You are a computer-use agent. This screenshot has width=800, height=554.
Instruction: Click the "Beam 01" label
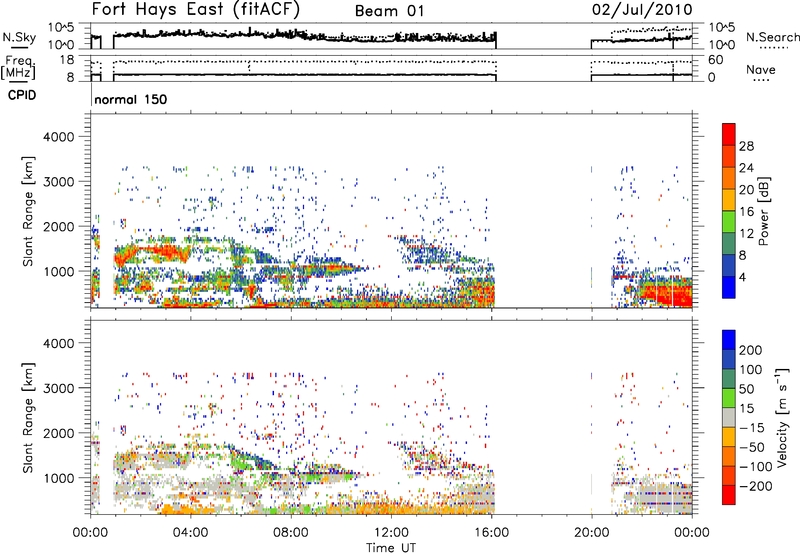click(389, 11)
